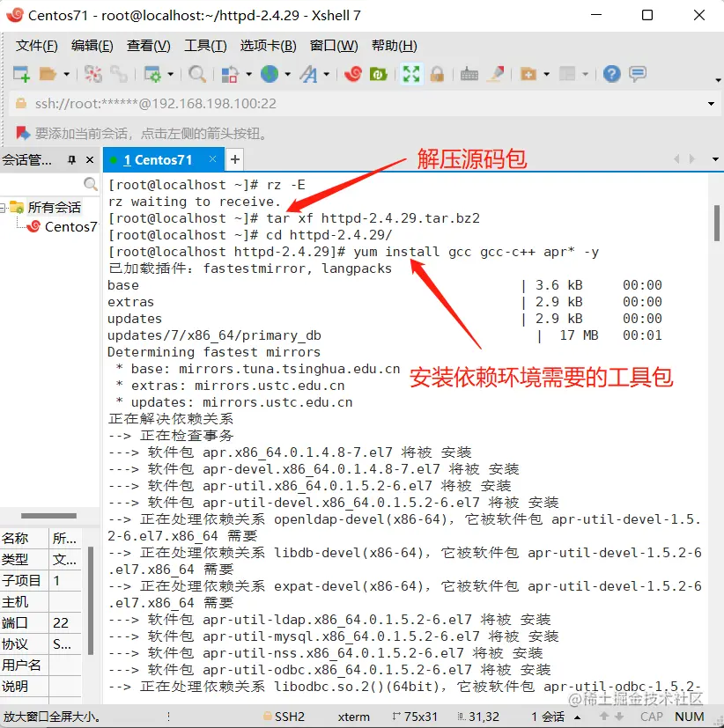This screenshot has width=724, height=728.
Task: Click the add-session red flag arrow icon
Action: [x=23, y=134]
